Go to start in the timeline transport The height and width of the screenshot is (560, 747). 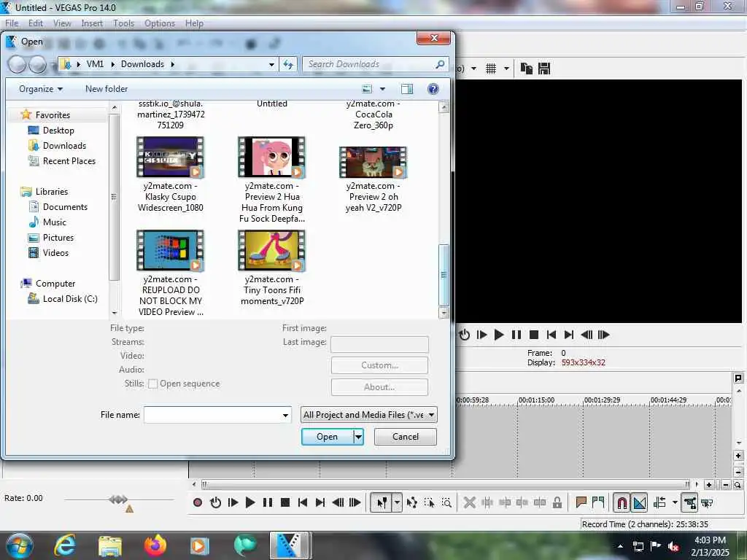pyautogui.click(x=303, y=502)
